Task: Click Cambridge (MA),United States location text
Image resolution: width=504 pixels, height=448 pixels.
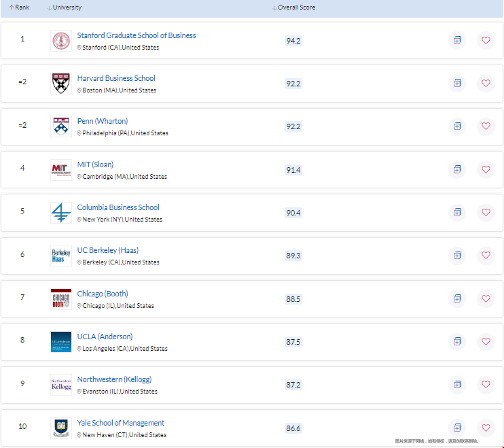Action: click(125, 177)
